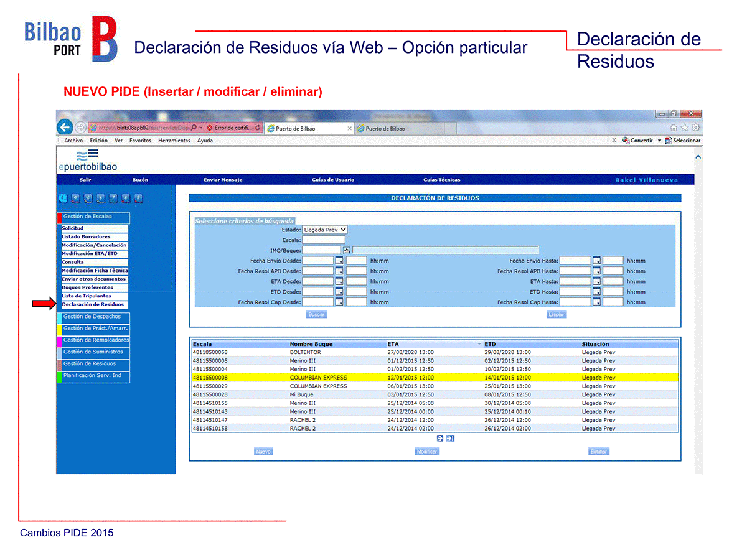The width and height of the screenshot is (747, 560).
Task: Select numbered module icon 4
Action: coord(75,198)
